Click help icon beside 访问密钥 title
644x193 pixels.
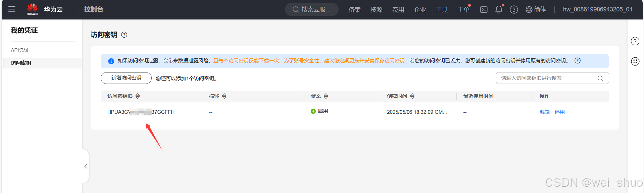(x=124, y=35)
